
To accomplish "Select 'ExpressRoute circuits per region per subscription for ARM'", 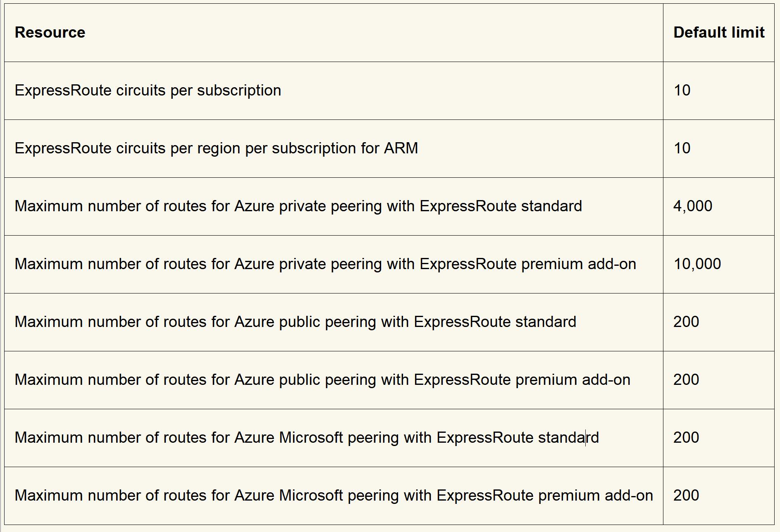I will (216, 148).
